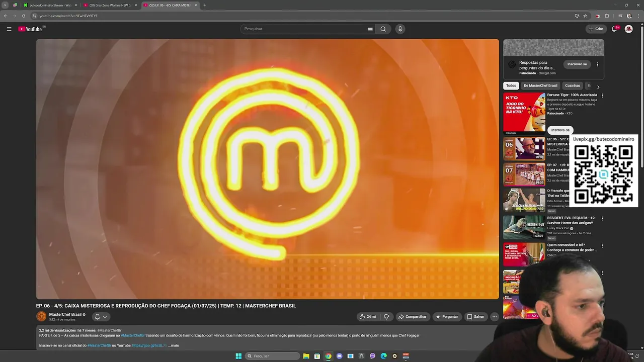Viewport: 644px width, 362px height.
Task: Open the Windows Start menu
Action: click(x=238, y=356)
